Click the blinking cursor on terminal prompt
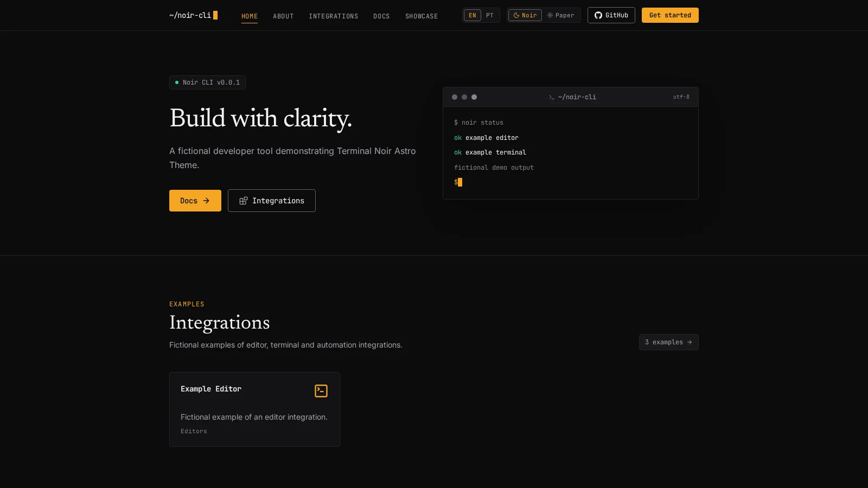This screenshot has width=868, height=488. (460, 182)
